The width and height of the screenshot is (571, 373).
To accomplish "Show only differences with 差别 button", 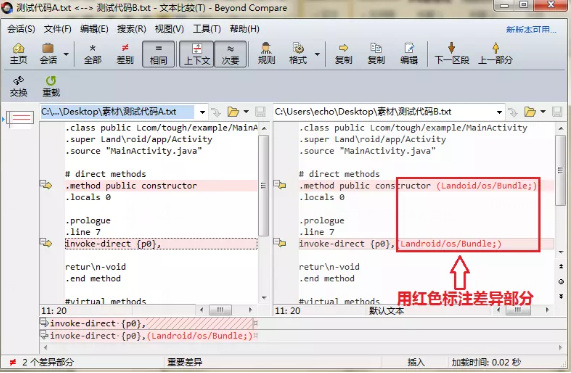I will click(125, 54).
